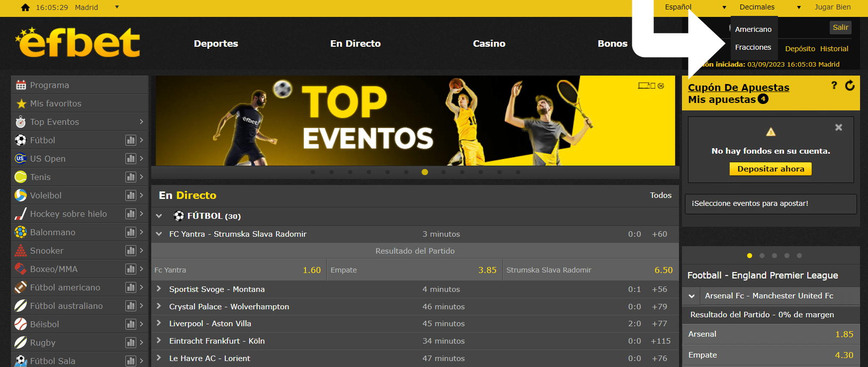Collapse FC Yantra - Strumska Slava Radomir match
The width and height of the screenshot is (868, 367).
159,234
